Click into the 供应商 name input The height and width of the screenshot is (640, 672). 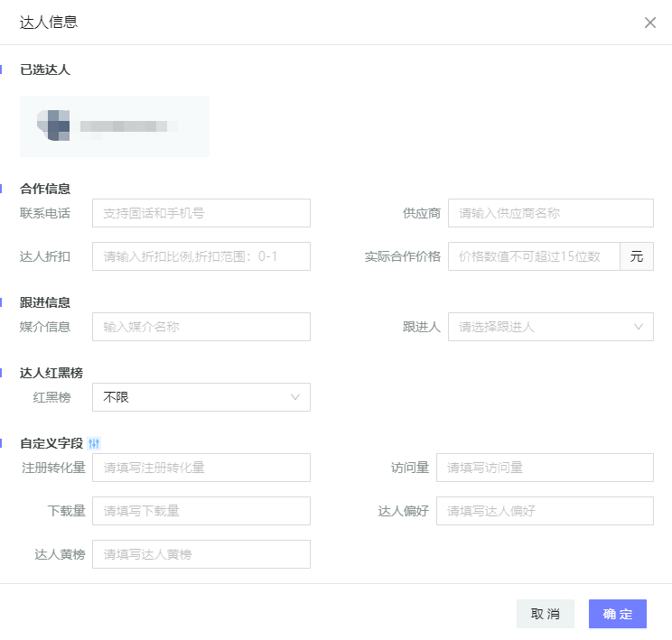(550, 213)
